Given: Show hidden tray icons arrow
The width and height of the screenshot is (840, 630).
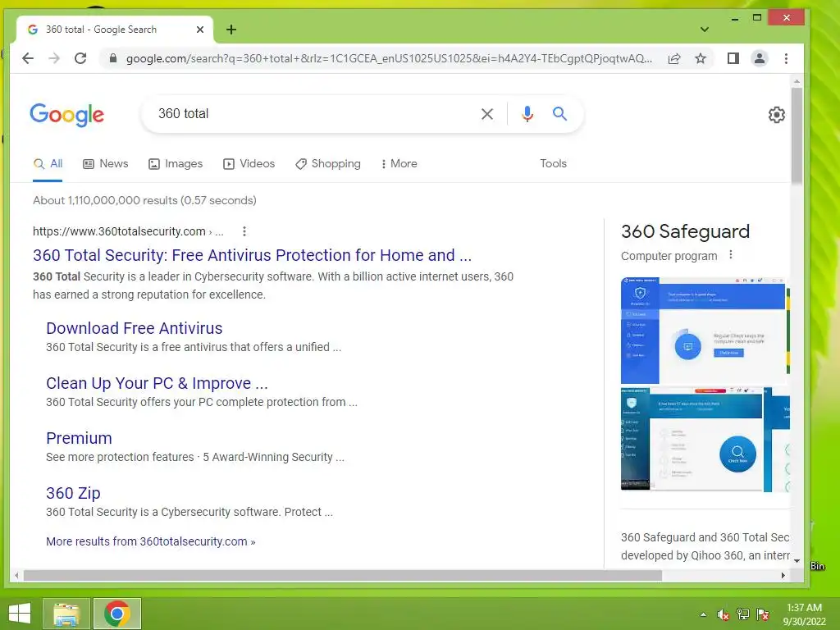Looking at the screenshot, I should point(703,614).
